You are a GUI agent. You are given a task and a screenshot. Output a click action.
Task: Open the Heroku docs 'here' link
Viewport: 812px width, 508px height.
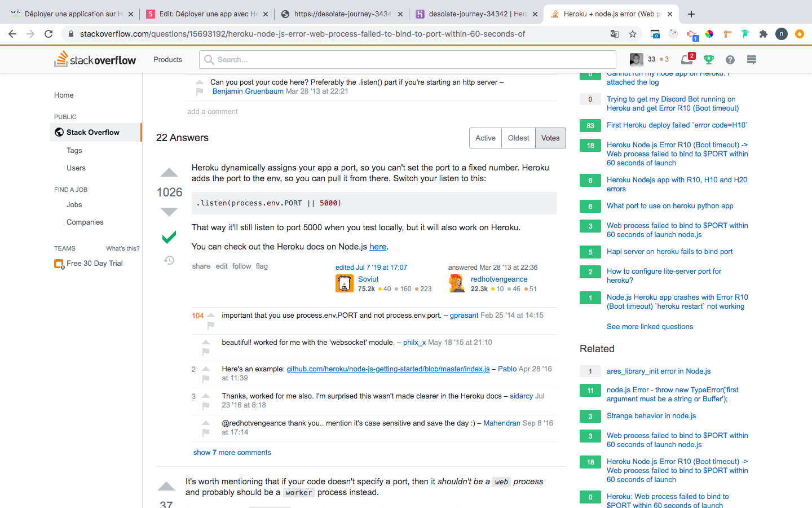[378, 246]
